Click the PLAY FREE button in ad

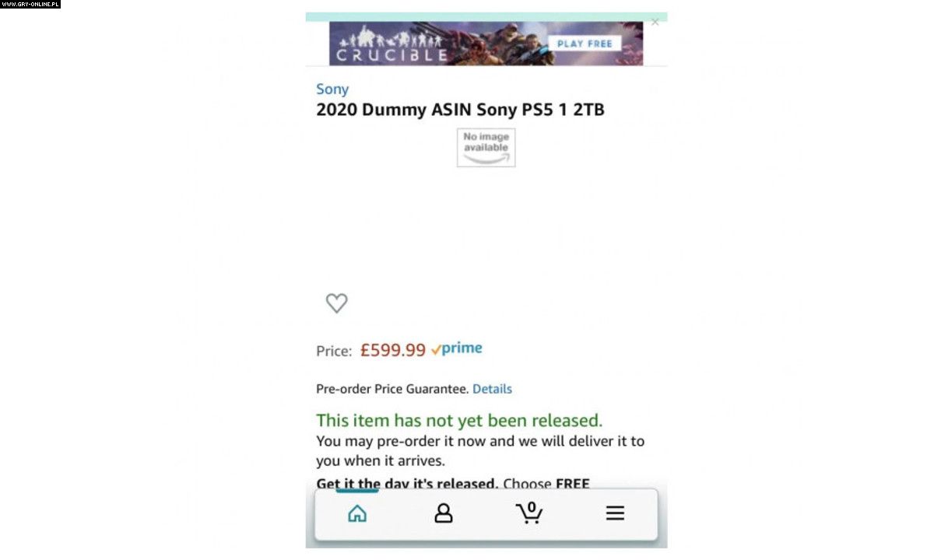(585, 44)
